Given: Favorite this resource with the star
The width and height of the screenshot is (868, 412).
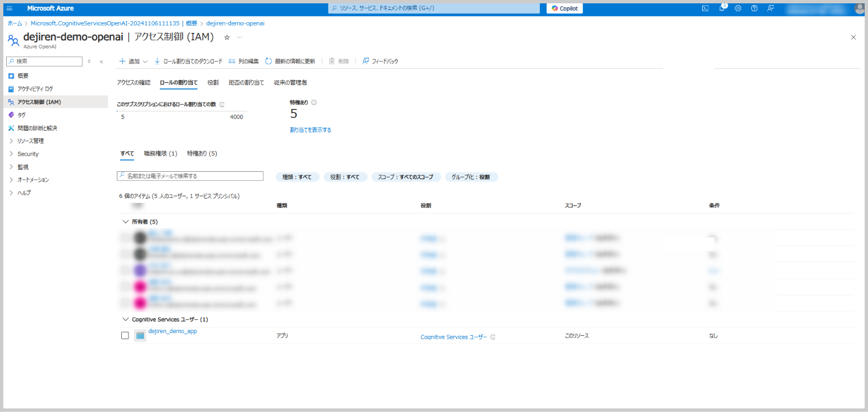Looking at the screenshot, I should pos(226,37).
